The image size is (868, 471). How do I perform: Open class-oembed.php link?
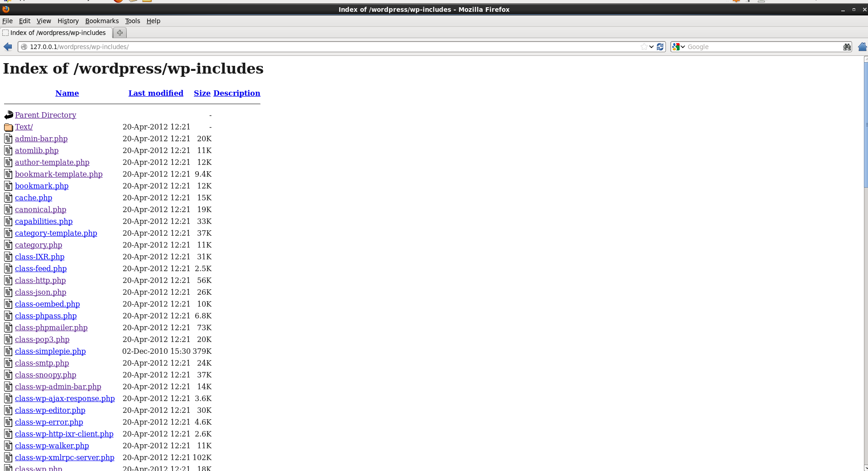(x=47, y=304)
